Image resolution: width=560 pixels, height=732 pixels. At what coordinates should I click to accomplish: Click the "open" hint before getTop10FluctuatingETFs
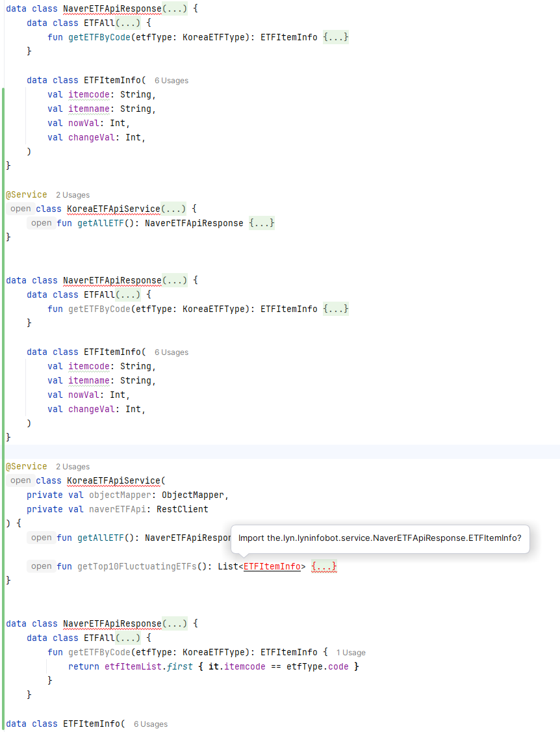click(41, 567)
